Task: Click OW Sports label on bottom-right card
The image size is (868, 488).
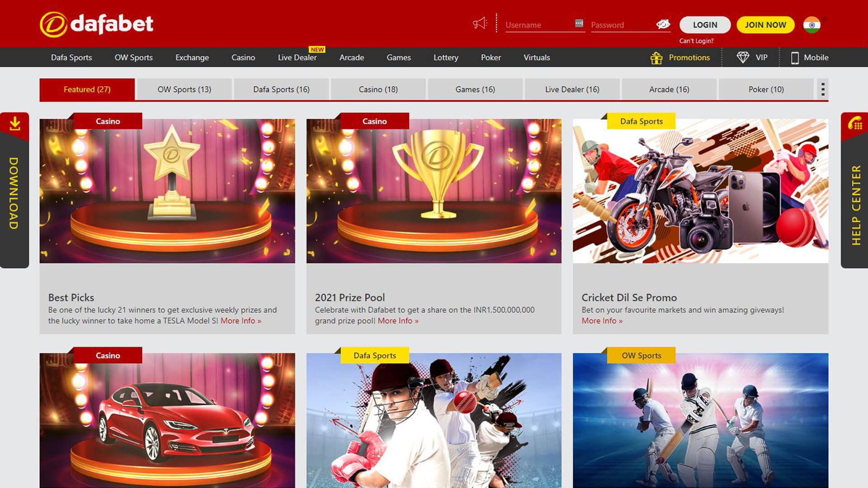Action: [641, 356]
